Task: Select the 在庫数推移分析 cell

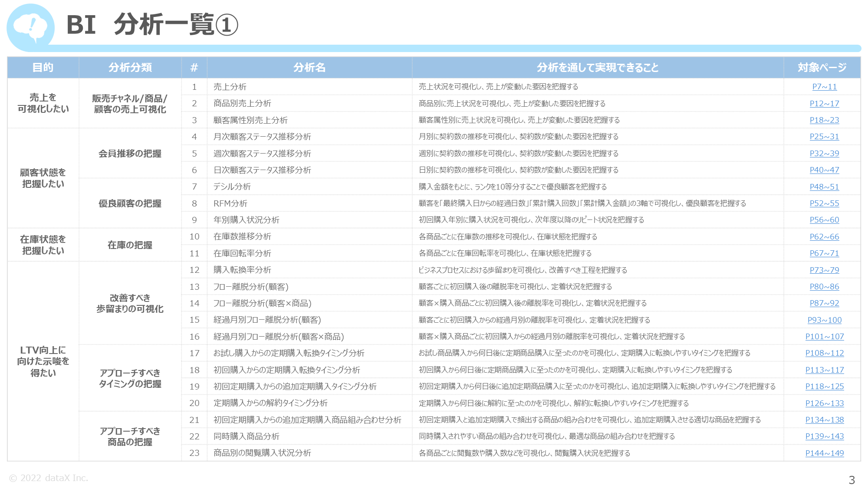Action: tap(309, 237)
